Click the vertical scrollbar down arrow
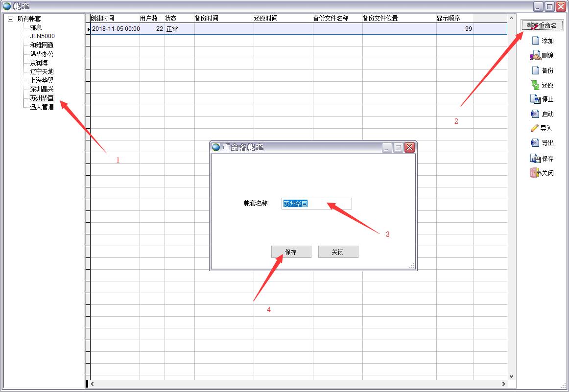 coord(512,376)
